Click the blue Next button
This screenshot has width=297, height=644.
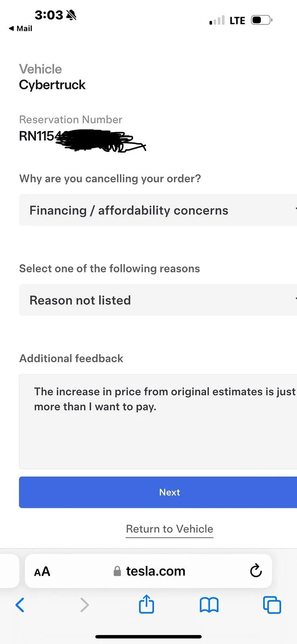tap(158, 492)
